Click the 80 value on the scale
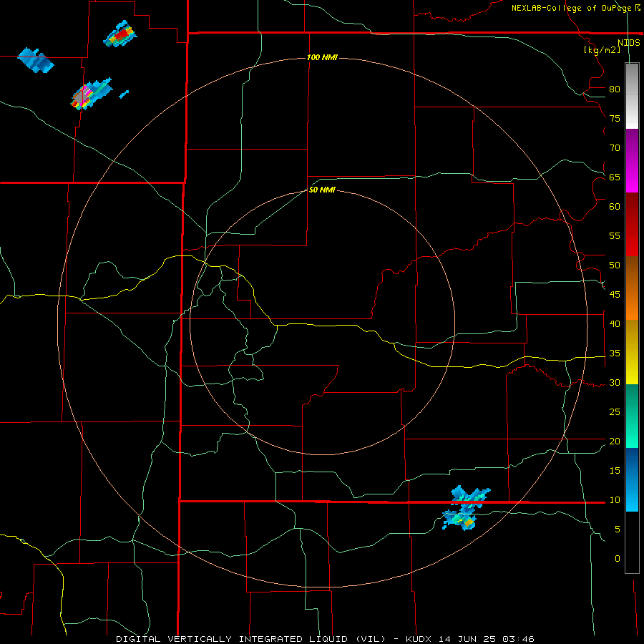This screenshot has height=644, width=644. tap(615, 89)
